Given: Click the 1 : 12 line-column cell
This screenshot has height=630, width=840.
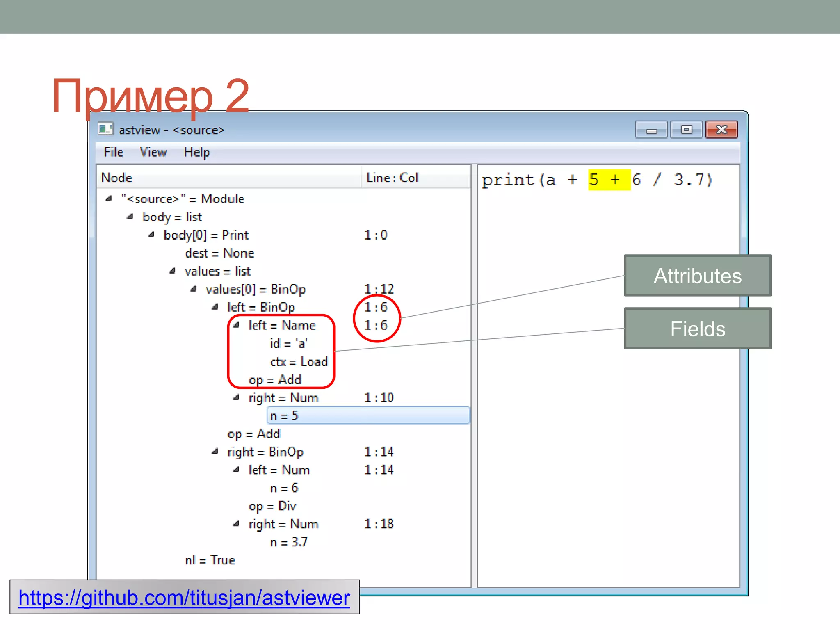Looking at the screenshot, I should point(379,289).
